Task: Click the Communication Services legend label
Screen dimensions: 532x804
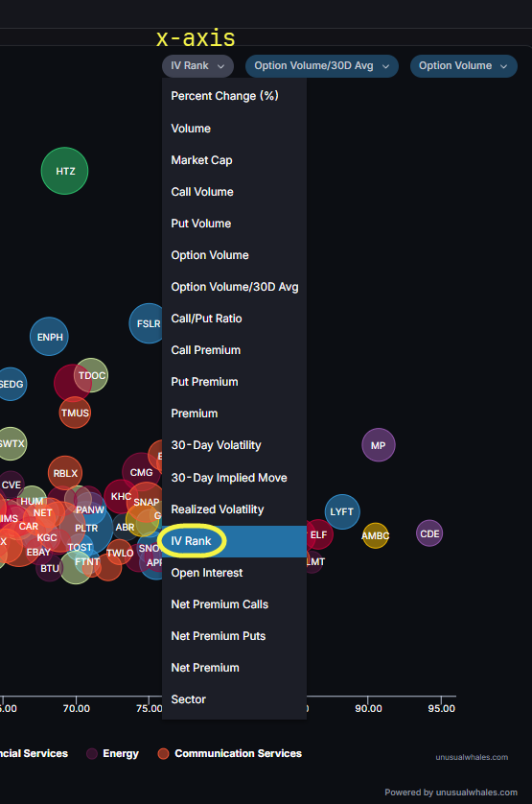Action: pos(239,753)
